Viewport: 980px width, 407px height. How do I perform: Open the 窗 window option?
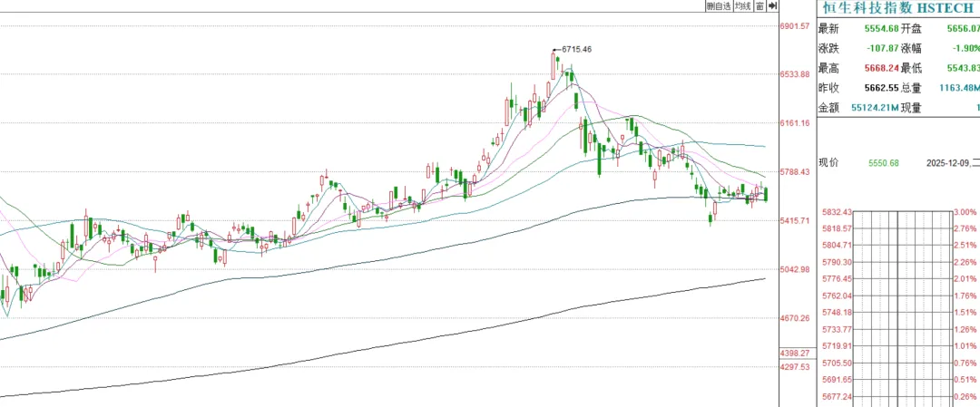[x=759, y=6]
